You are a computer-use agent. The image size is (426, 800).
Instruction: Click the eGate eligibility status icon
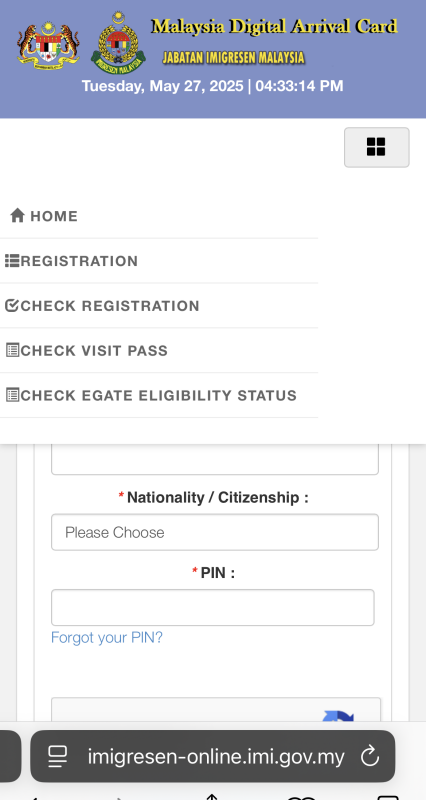12,395
